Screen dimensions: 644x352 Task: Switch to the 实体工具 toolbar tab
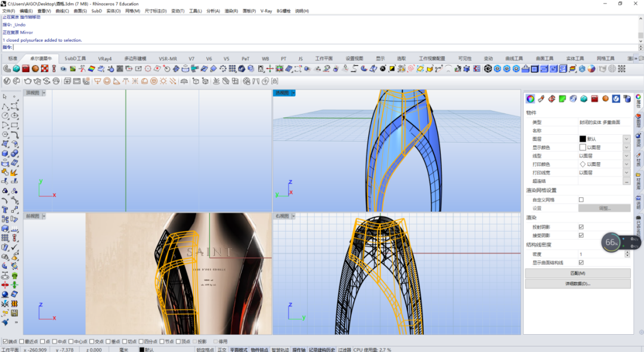(x=575, y=58)
